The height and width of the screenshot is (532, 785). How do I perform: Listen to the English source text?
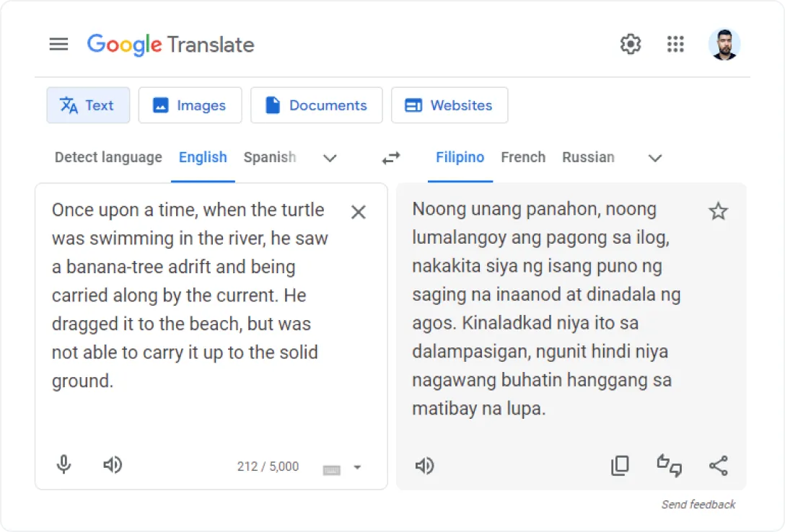(x=113, y=465)
